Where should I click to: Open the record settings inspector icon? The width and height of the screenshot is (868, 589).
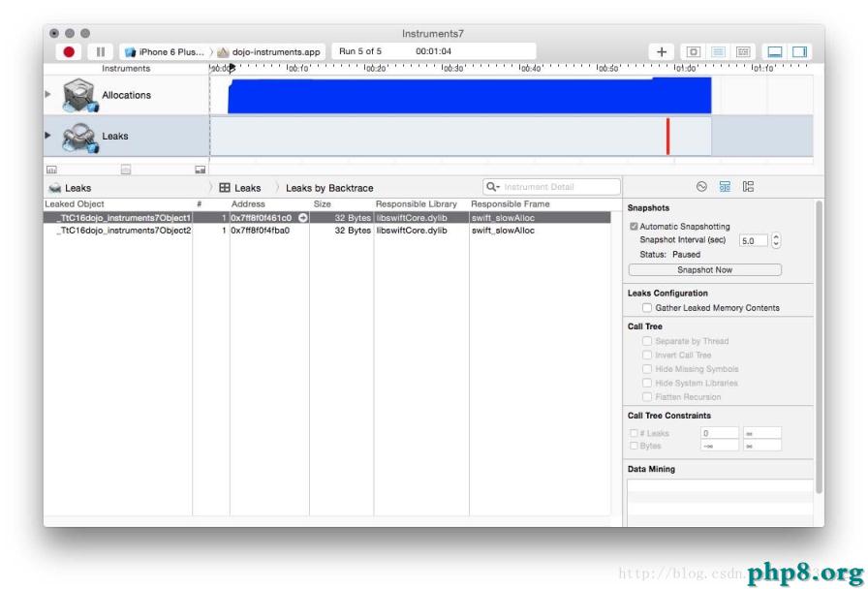pos(700,186)
